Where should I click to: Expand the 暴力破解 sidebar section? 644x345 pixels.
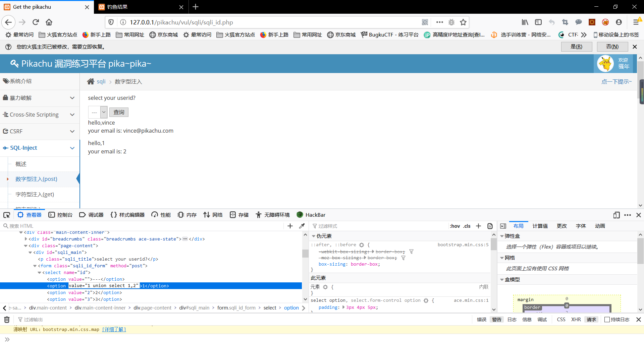pyautogui.click(x=40, y=98)
